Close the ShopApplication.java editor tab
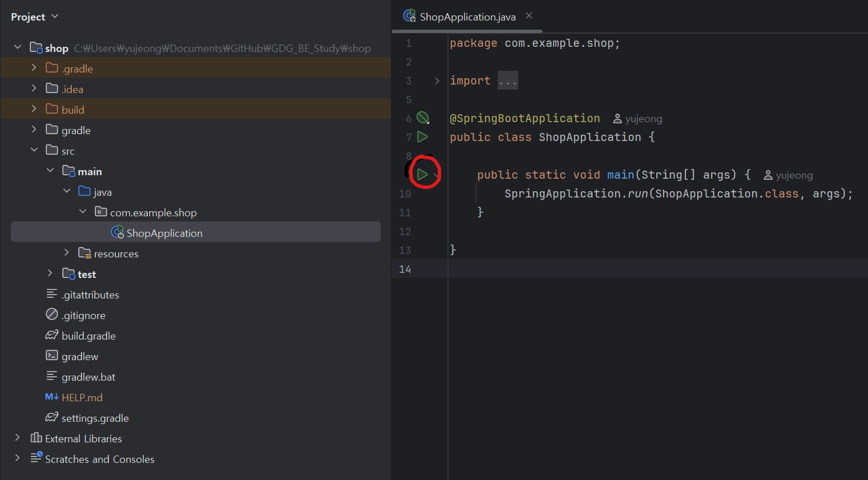 529,16
